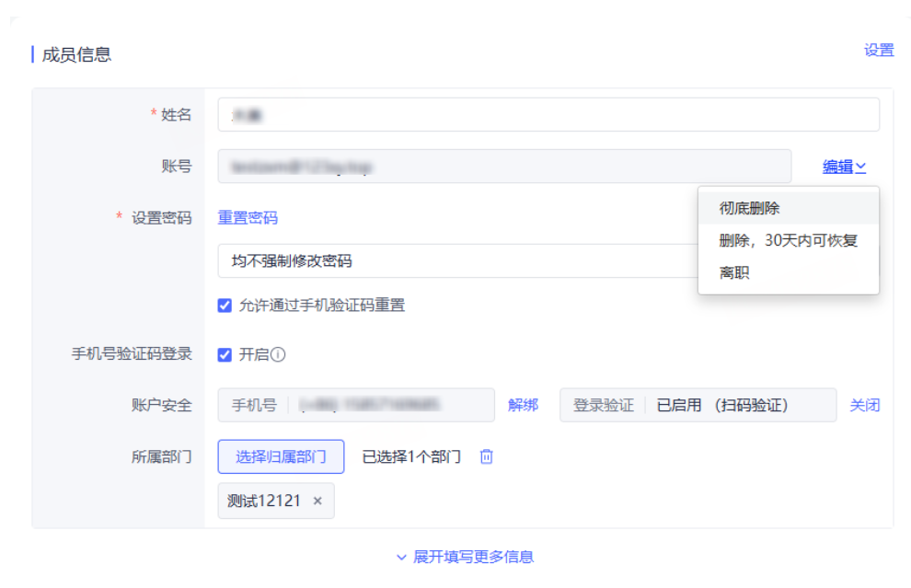This screenshot has width=911, height=588.
Task: Click the 姓名 input field
Action: click(x=548, y=115)
